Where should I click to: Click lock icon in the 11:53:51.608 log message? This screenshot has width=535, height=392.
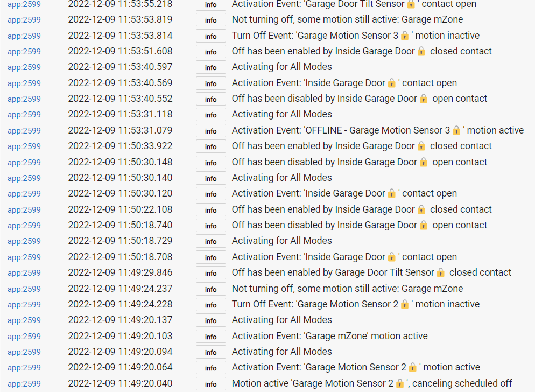[x=421, y=52]
